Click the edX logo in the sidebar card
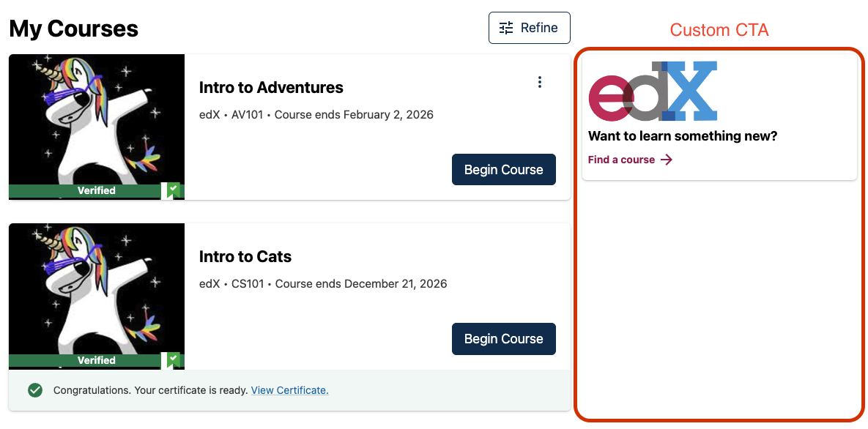868x429 pixels. point(653,92)
